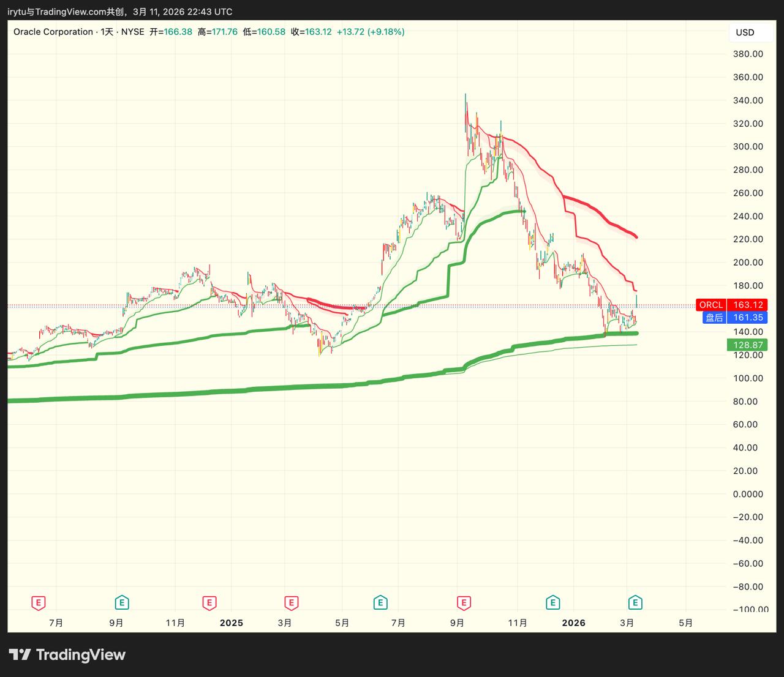The image size is (784, 677).
Task: Click the Oracle Corporation symbol title
Action: [x=53, y=32]
